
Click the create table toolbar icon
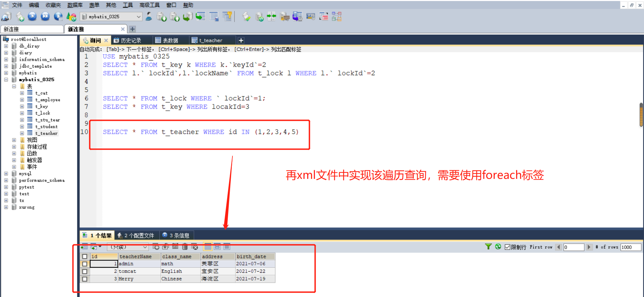coord(214,16)
